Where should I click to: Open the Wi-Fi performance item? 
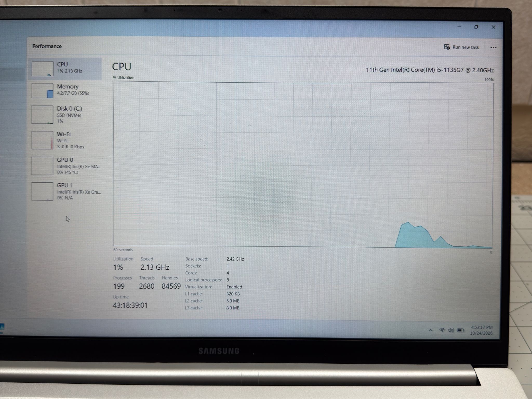(65, 140)
